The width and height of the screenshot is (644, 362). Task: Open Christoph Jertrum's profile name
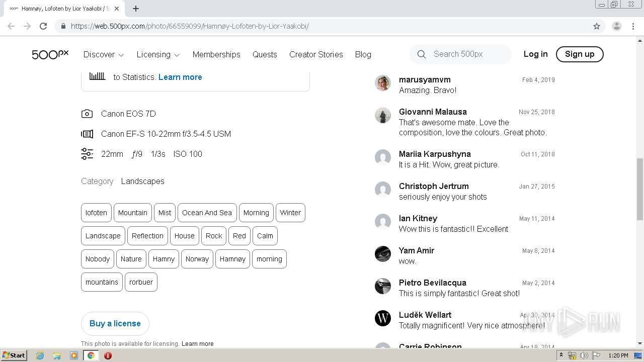434,186
